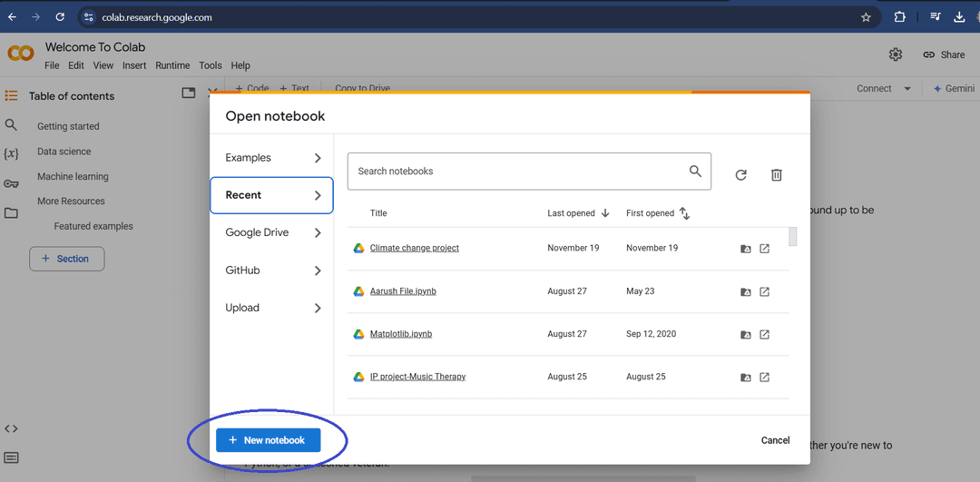Sort by Last opened column arrow
The image size is (980, 482).
point(604,213)
